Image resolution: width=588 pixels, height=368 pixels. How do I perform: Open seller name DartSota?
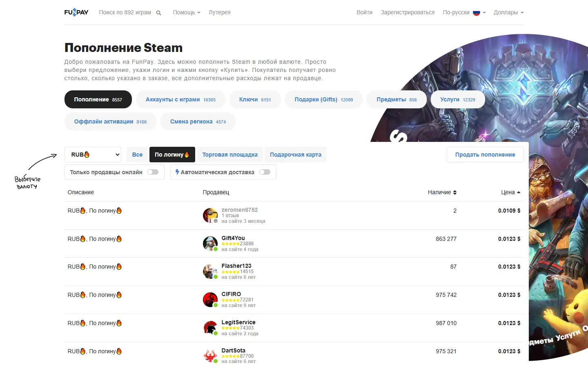234,350
